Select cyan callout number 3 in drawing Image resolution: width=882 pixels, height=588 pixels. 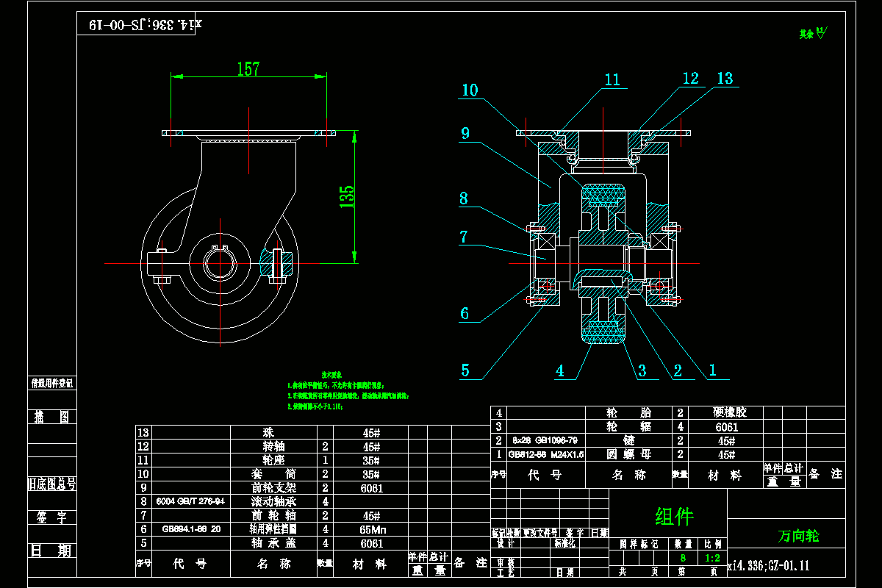(x=642, y=370)
